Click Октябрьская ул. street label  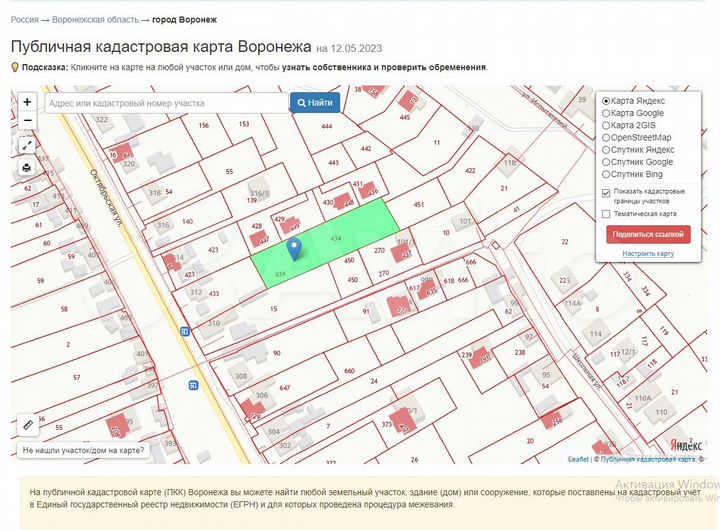point(106,197)
